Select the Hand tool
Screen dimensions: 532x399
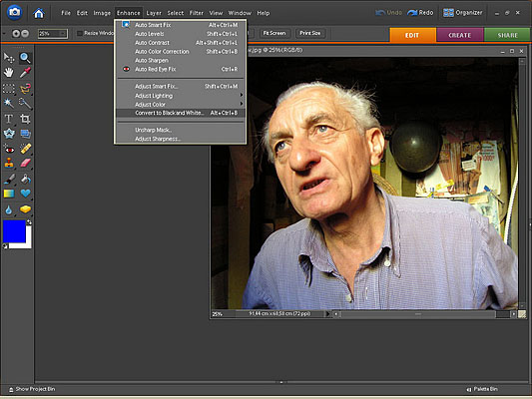[9, 73]
